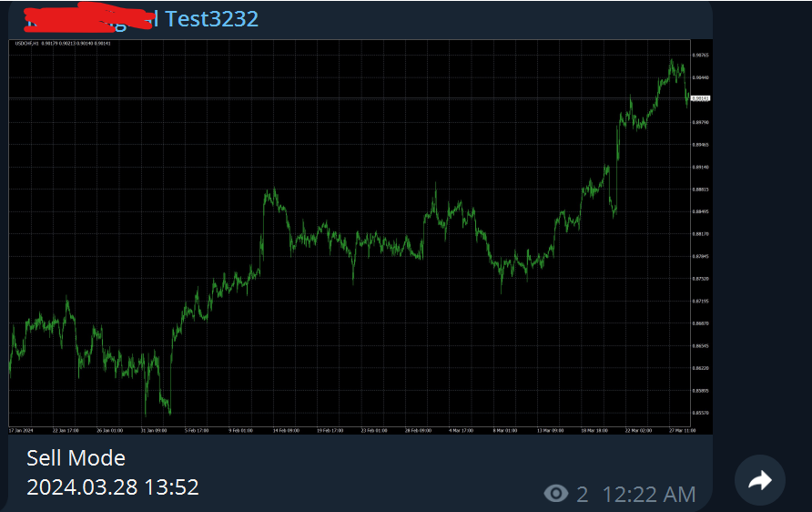Click the view count number 2

coord(582,495)
